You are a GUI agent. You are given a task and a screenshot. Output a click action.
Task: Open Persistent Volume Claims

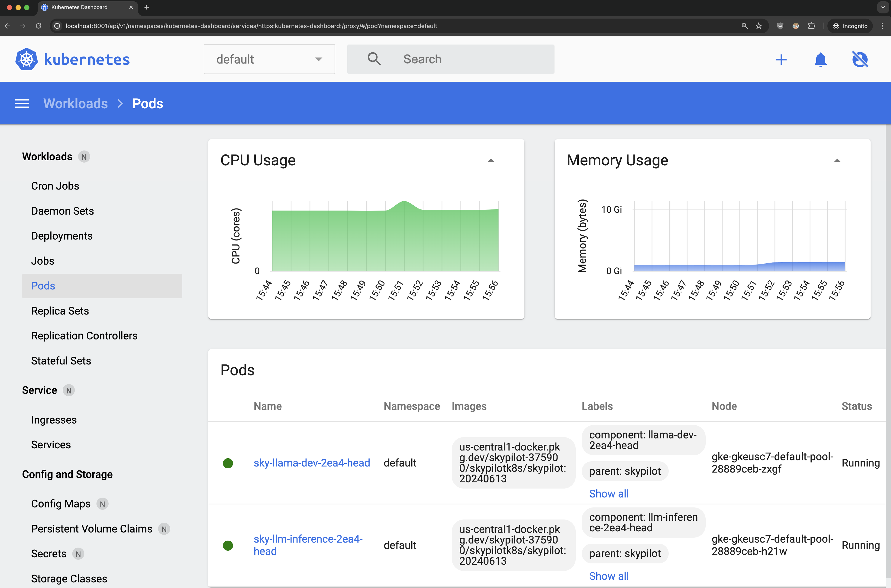(x=92, y=529)
